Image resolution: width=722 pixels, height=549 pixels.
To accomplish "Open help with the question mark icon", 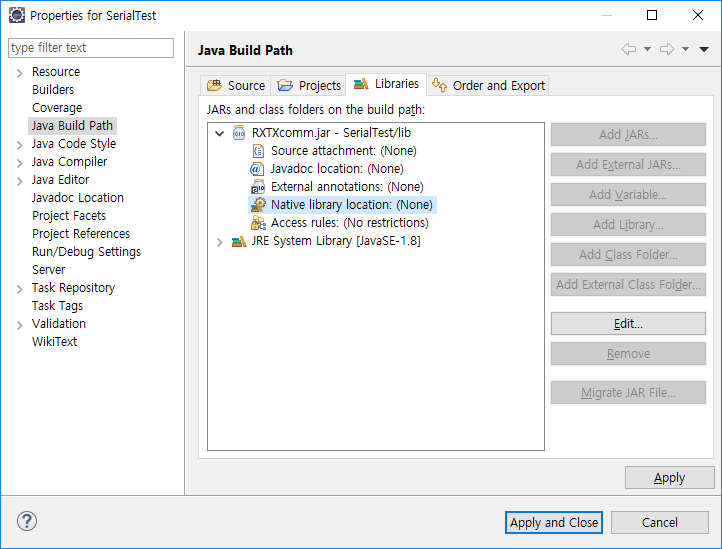I will (x=27, y=521).
